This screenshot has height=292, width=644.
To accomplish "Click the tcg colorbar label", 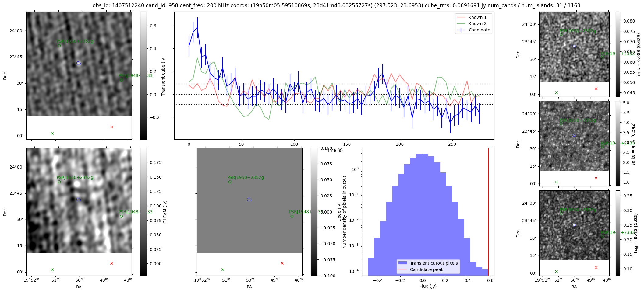I will (x=635, y=233).
